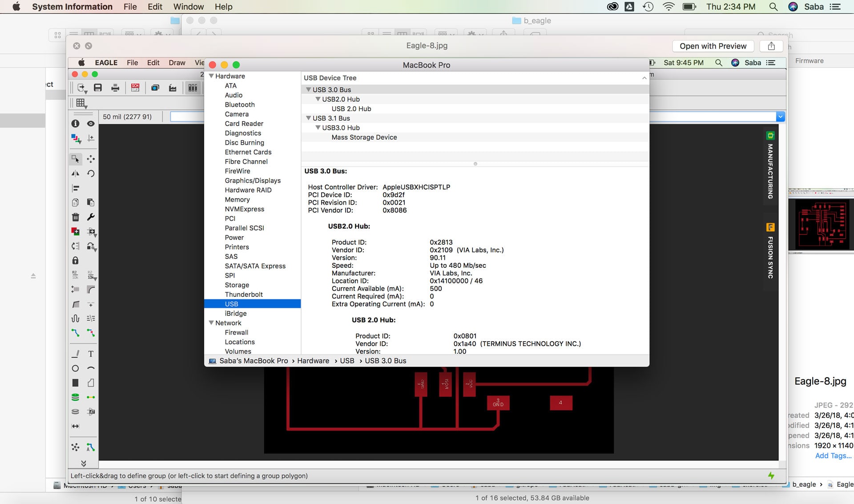Open Spotlight search in menu bar
This screenshot has width=854, height=504.
(773, 7)
